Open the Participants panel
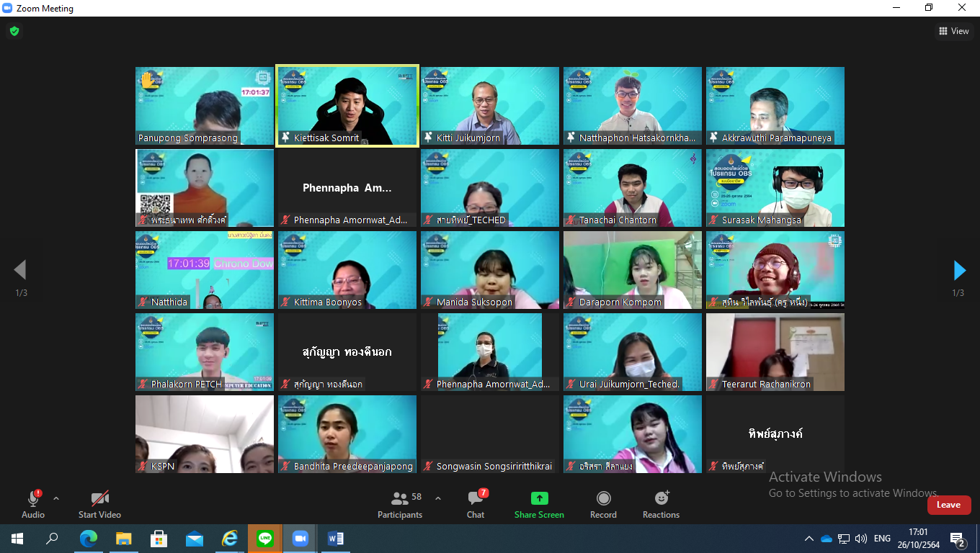980x553 pixels. click(x=400, y=503)
